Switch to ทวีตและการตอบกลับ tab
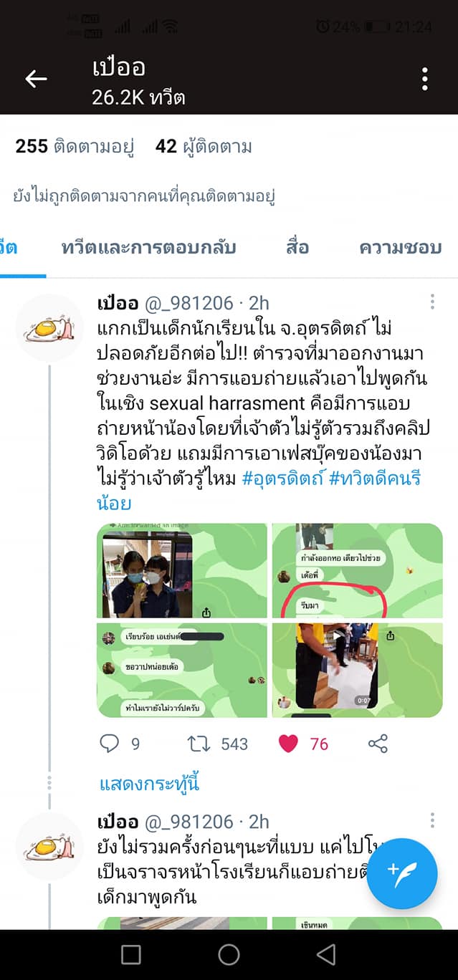 [149, 248]
